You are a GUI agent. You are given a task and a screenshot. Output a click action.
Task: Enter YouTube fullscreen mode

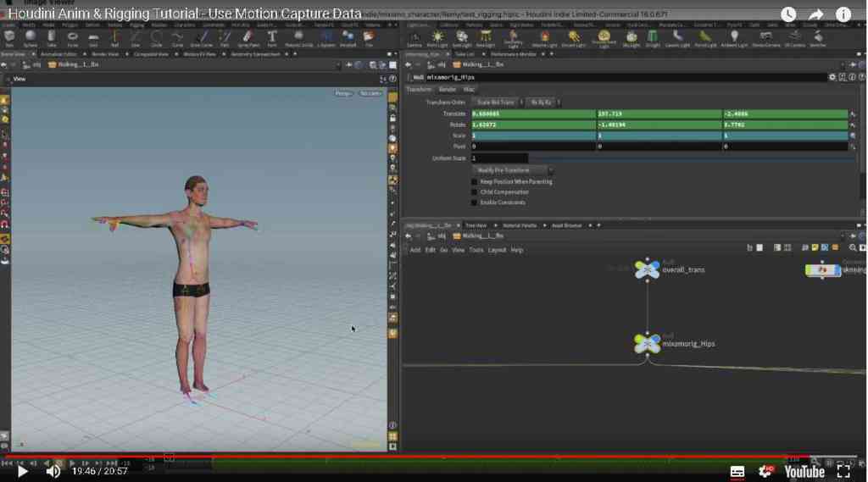pos(843,472)
